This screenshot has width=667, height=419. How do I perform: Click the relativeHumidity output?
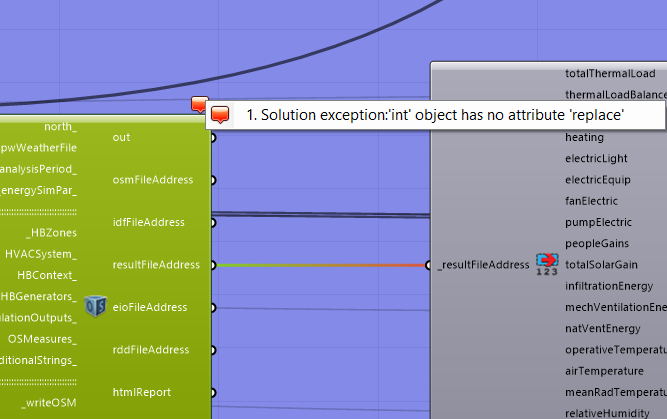click(607, 413)
